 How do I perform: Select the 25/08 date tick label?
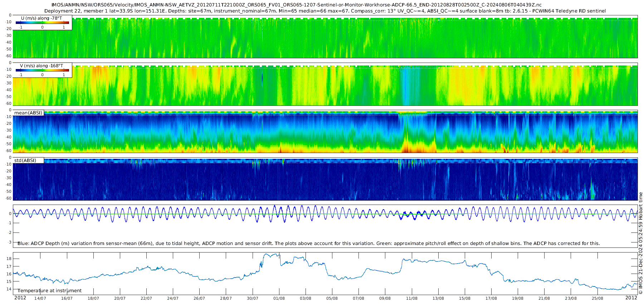coord(597,298)
